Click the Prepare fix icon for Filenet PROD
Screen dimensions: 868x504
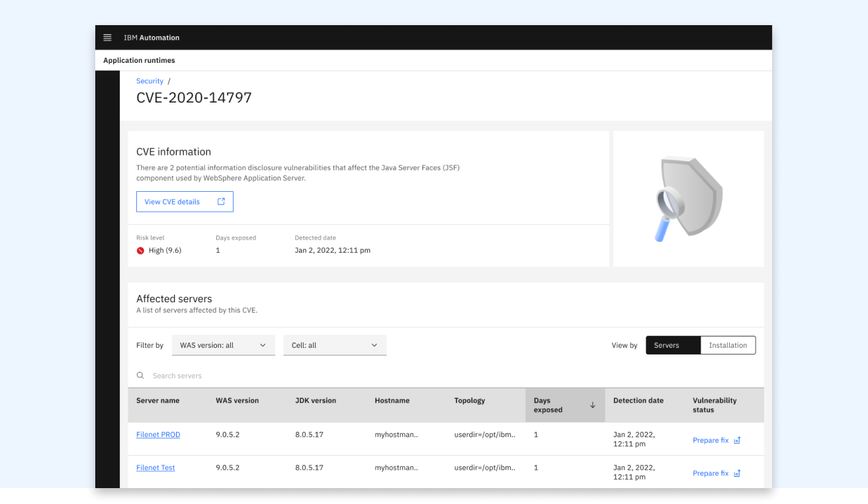(737, 441)
